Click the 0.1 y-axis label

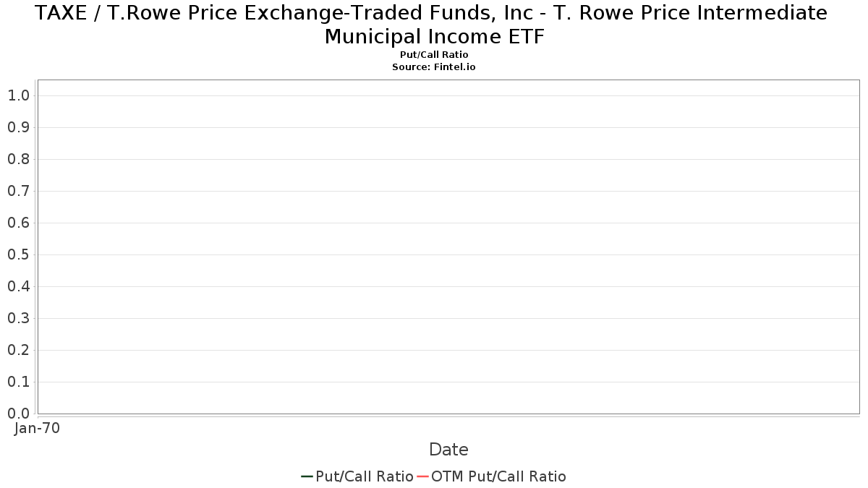coord(19,382)
